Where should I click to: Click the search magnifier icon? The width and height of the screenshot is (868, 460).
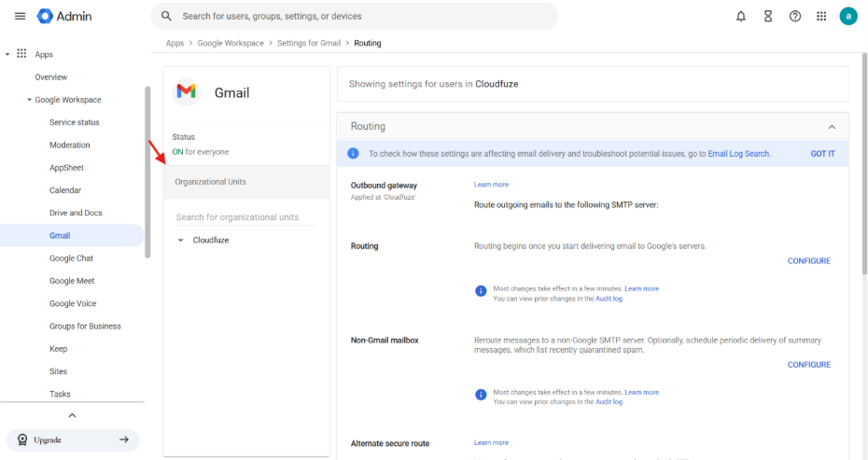166,16
